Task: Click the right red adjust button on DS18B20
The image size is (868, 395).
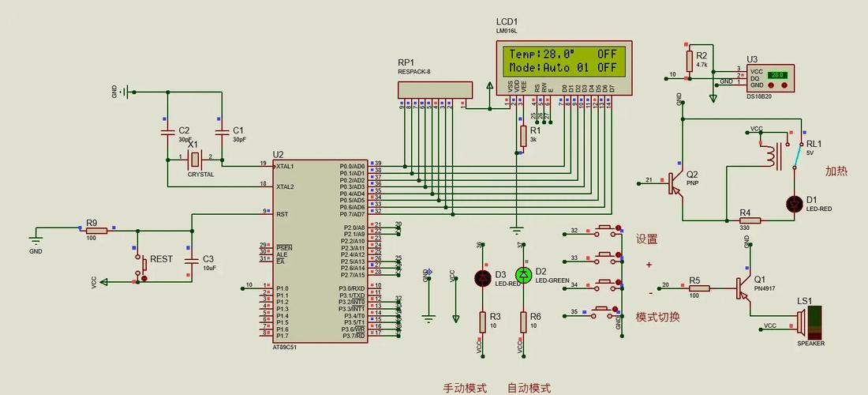Action: pyautogui.click(x=784, y=85)
